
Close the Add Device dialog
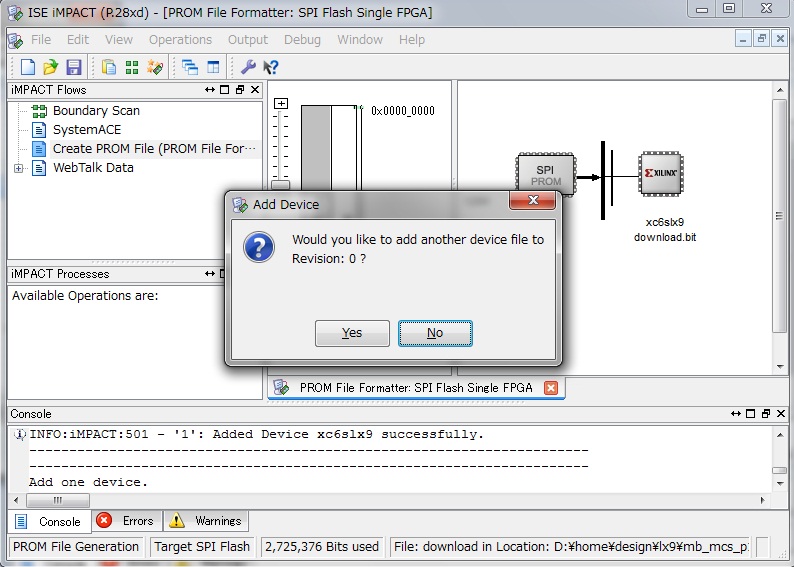coord(533,200)
